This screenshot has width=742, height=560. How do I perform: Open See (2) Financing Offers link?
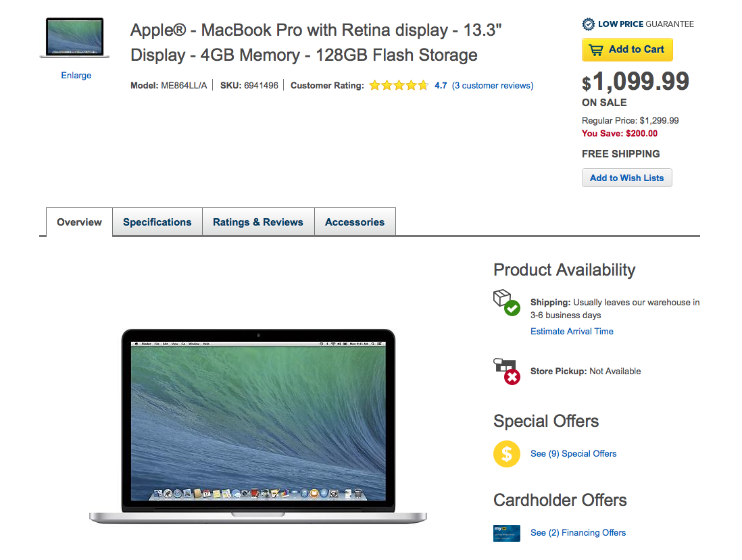pyautogui.click(x=578, y=532)
